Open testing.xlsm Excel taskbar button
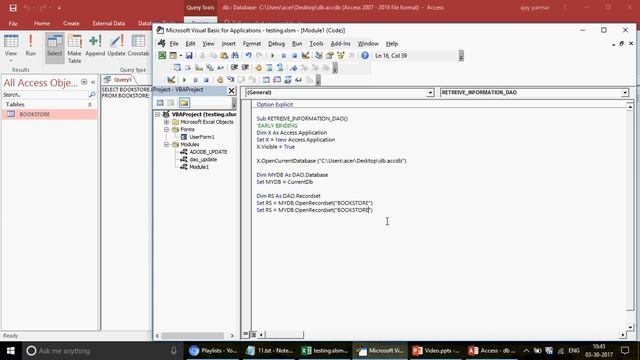The image size is (640, 360). pos(324,351)
